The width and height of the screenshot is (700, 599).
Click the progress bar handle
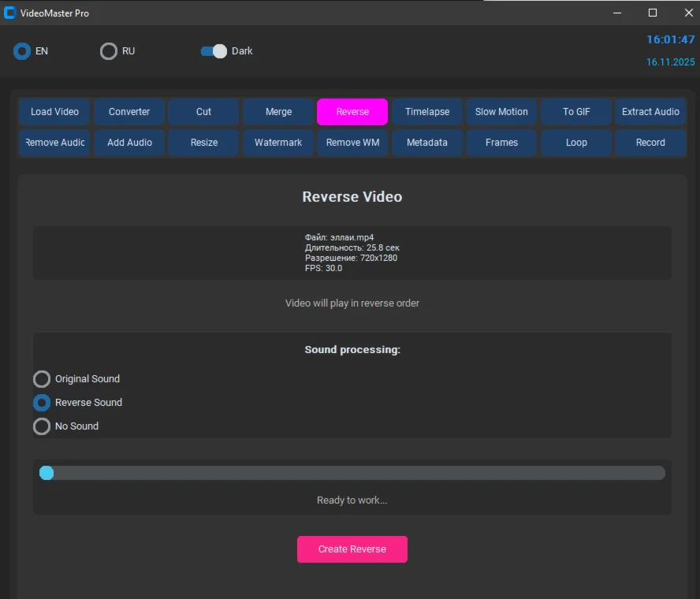tap(47, 473)
